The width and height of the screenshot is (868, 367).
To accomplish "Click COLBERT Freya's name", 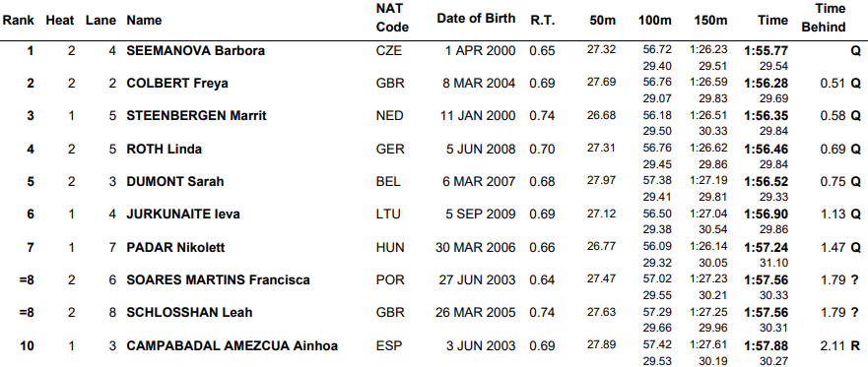I will click(x=177, y=84).
